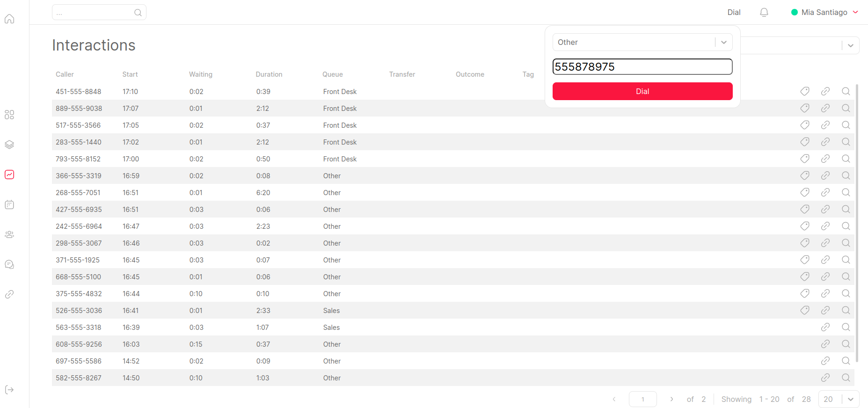Image resolution: width=868 pixels, height=408 pixels.
Task: Change the 20 rows-per-page dropdown
Action: pyautogui.click(x=839, y=399)
